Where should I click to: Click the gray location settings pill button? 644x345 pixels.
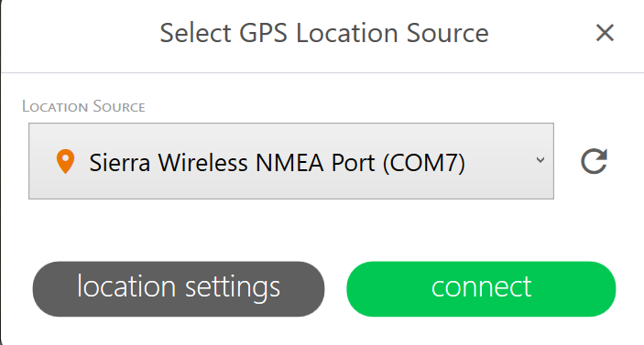click(x=179, y=289)
